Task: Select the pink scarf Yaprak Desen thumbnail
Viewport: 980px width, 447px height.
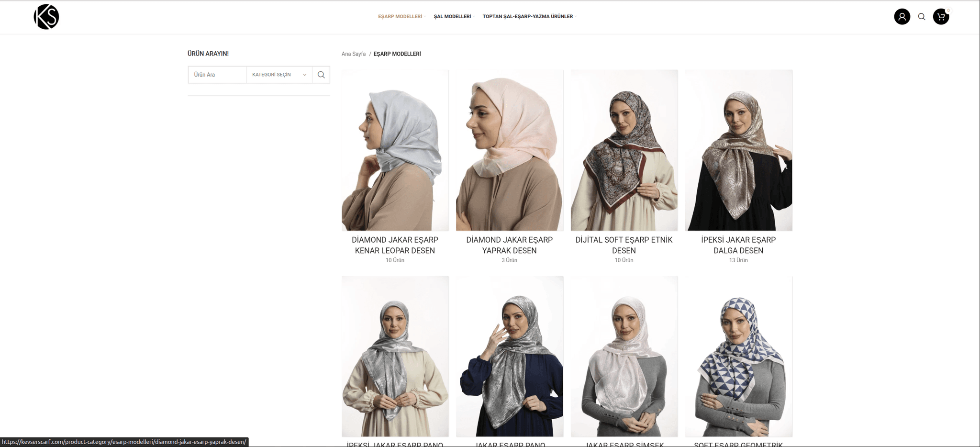Action: pos(510,150)
